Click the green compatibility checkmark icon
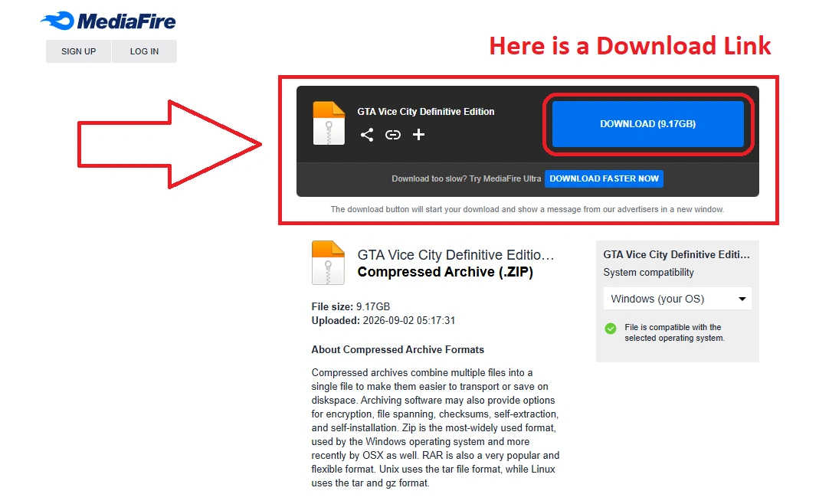 pyautogui.click(x=610, y=329)
